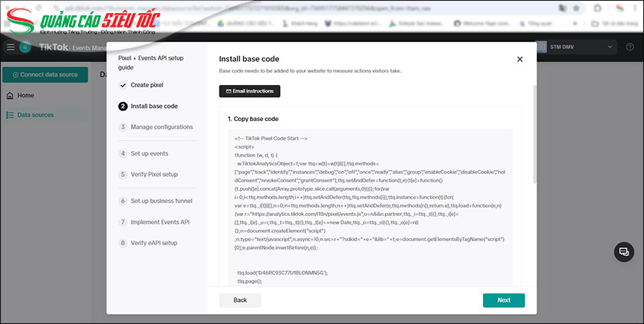Select step 2 Install base code
Viewport: 644px width, 324px height.
[153, 106]
